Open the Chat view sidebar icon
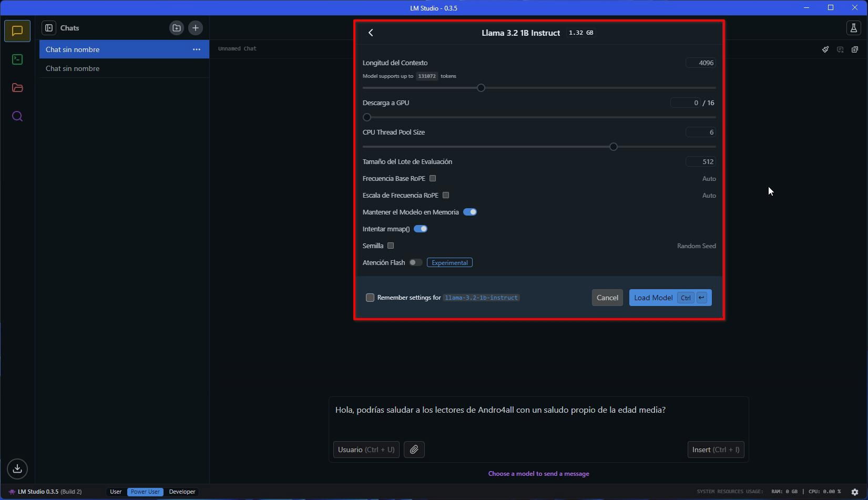Image resolution: width=868 pixels, height=500 pixels. 17,31
